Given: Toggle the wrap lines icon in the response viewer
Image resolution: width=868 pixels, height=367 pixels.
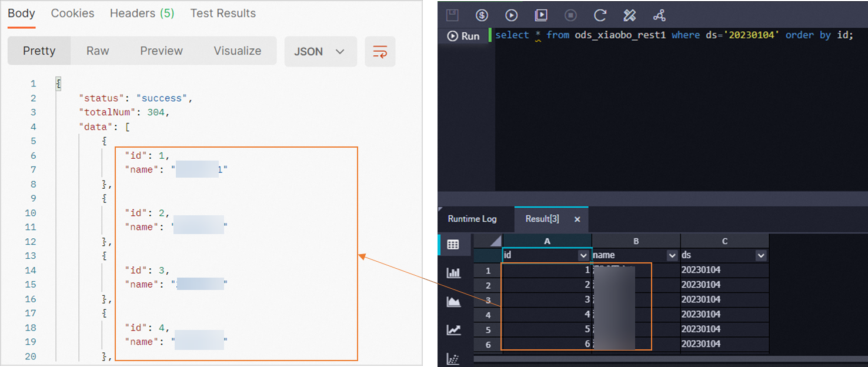Looking at the screenshot, I should click(380, 51).
